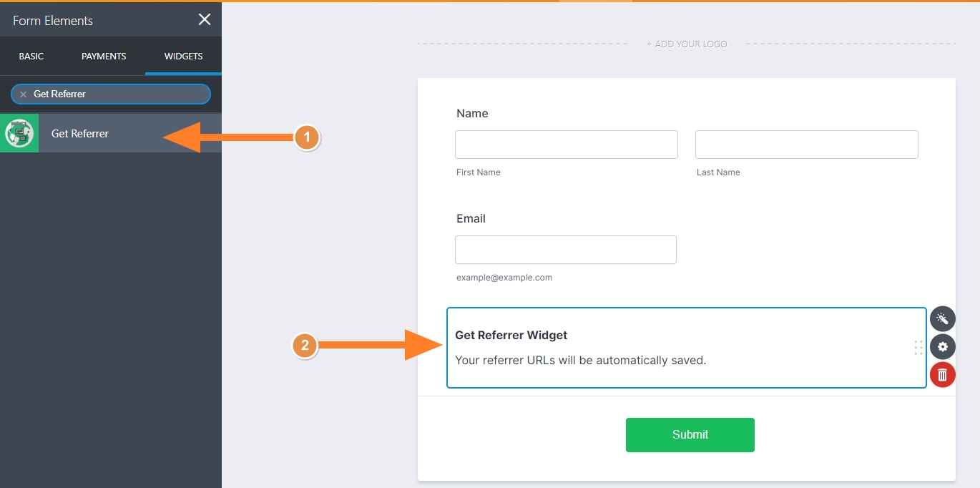
Task: Select the Widgets tab
Action: tap(183, 57)
